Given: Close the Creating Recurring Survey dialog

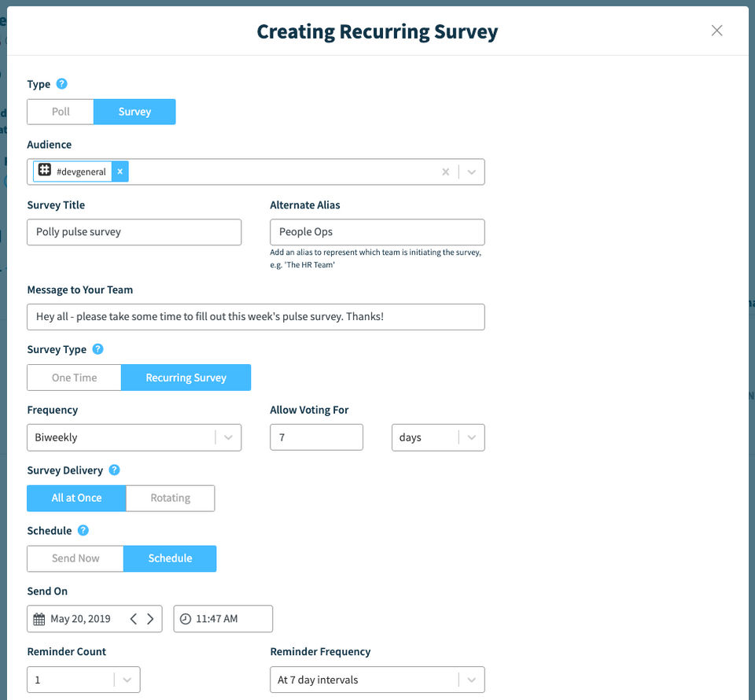Looking at the screenshot, I should (716, 31).
